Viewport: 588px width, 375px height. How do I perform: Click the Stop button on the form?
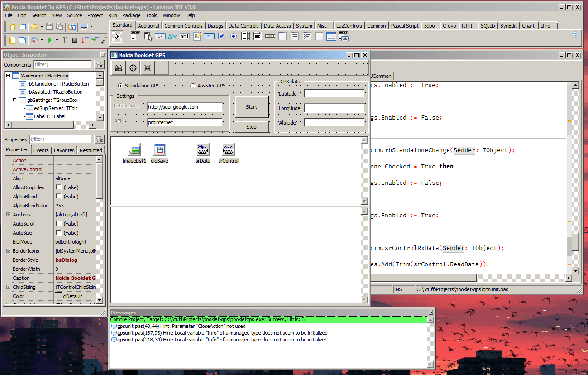[251, 127]
